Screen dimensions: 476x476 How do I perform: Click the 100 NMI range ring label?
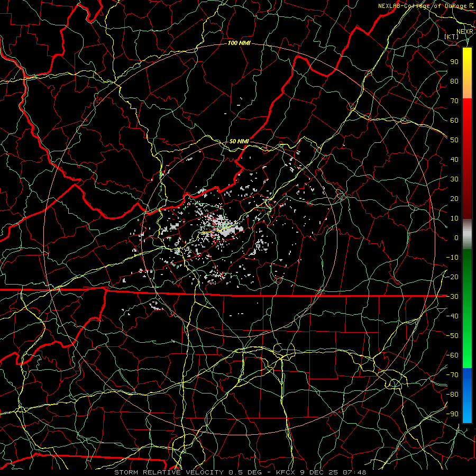[x=239, y=43]
